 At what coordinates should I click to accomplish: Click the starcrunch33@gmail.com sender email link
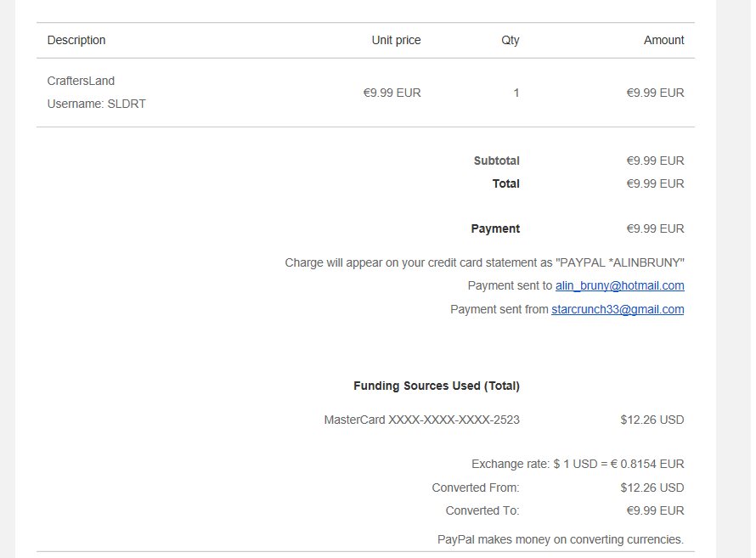click(x=618, y=310)
